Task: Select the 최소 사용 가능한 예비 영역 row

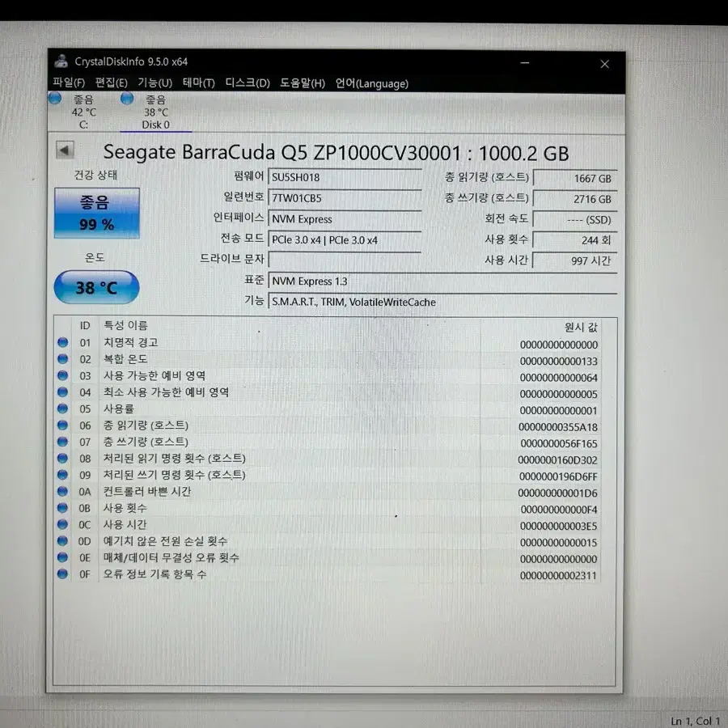Action: tap(328, 393)
